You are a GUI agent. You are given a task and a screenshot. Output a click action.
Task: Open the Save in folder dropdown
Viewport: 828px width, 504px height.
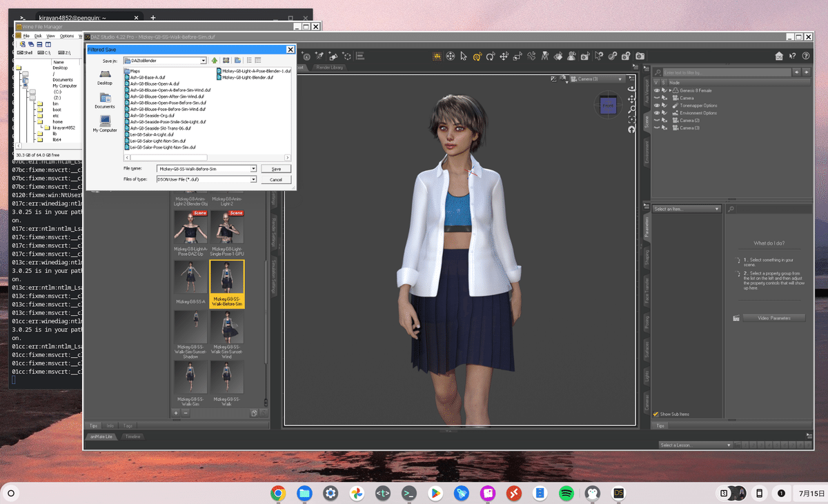click(x=204, y=61)
